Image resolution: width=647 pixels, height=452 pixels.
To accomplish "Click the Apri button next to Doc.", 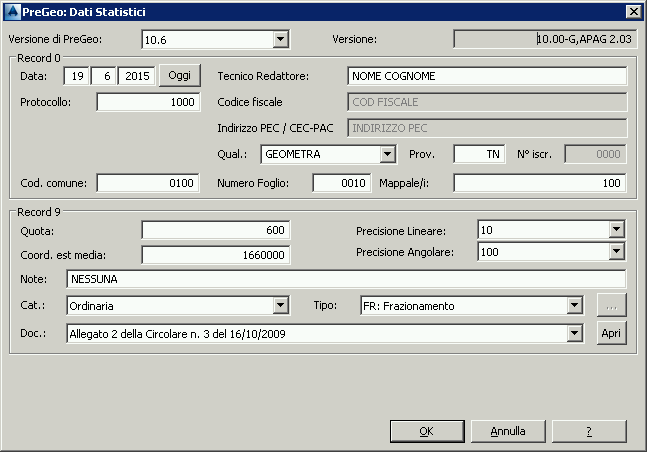I will point(611,334).
